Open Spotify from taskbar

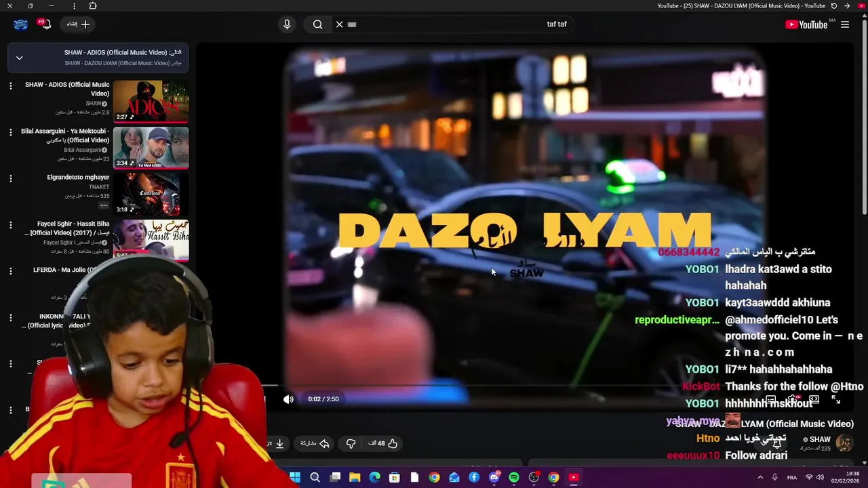(x=514, y=478)
